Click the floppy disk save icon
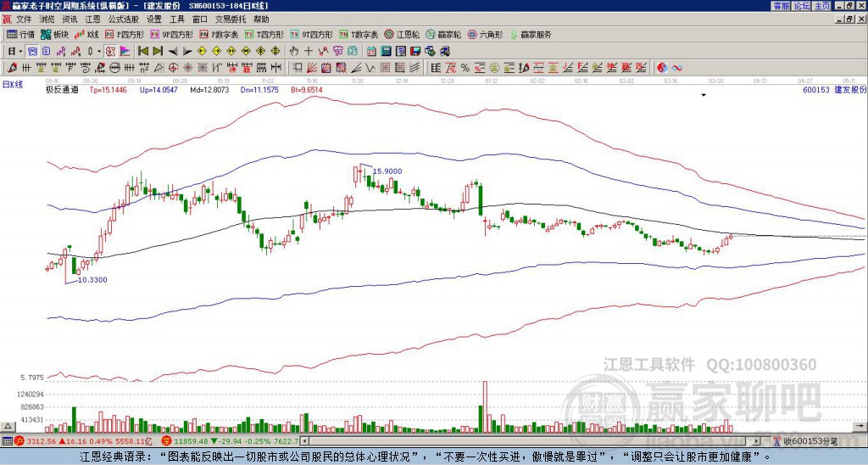Viewport: 868px width, 465px height. click(415, 52)
